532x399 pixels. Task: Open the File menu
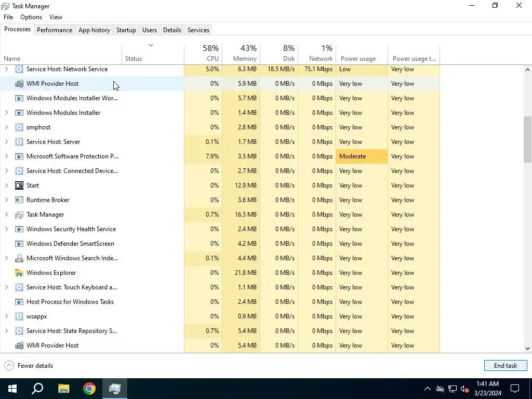click(x=8, y=17)
